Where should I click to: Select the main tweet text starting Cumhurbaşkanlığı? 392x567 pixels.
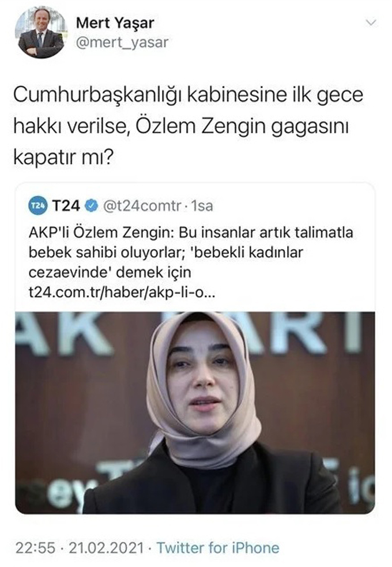[189, 126]
